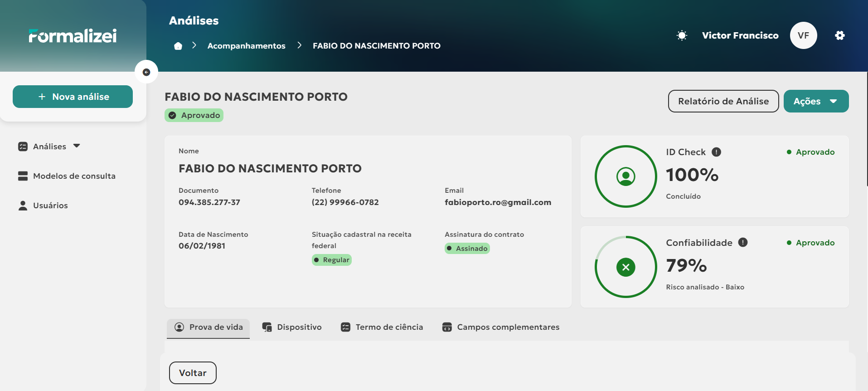This screenshot has height=391, width=868.
Task: Expand the Análises sidebar menu
Action: pos(49,147)
